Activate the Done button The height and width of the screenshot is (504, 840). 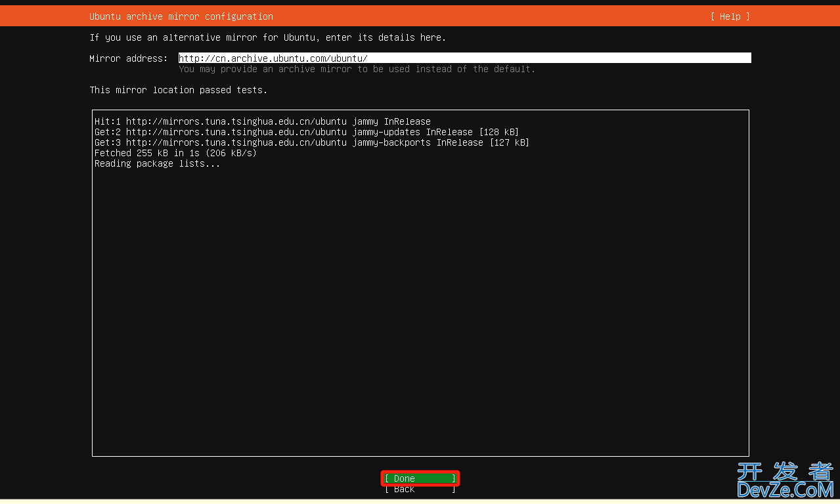pos(420,478)
